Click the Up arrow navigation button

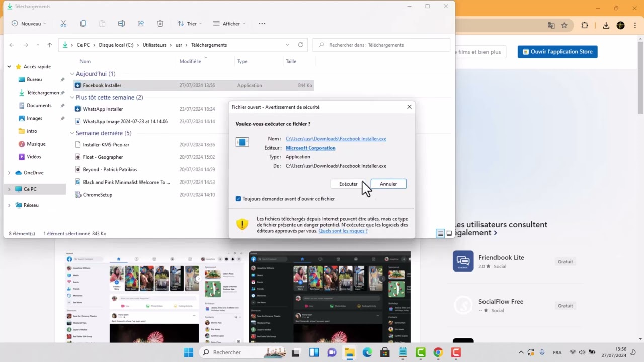49,45
